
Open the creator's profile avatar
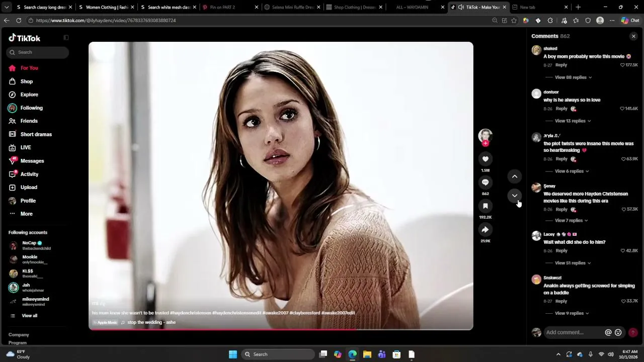(485, 135)
